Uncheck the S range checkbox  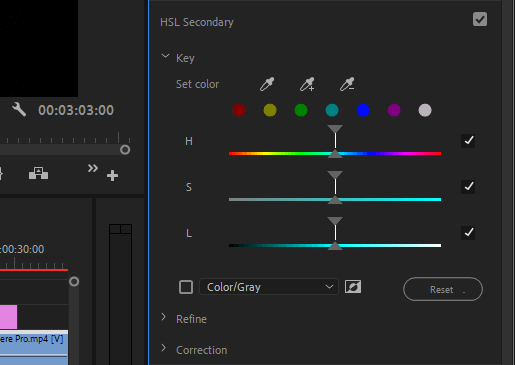tap(468, 187)
